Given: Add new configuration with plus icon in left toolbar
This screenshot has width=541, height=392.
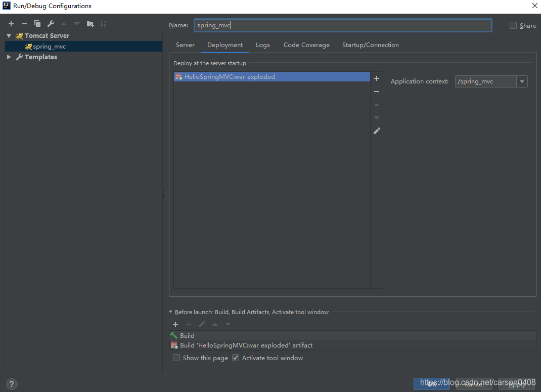Looking at the screenshot, I should 11,24.
